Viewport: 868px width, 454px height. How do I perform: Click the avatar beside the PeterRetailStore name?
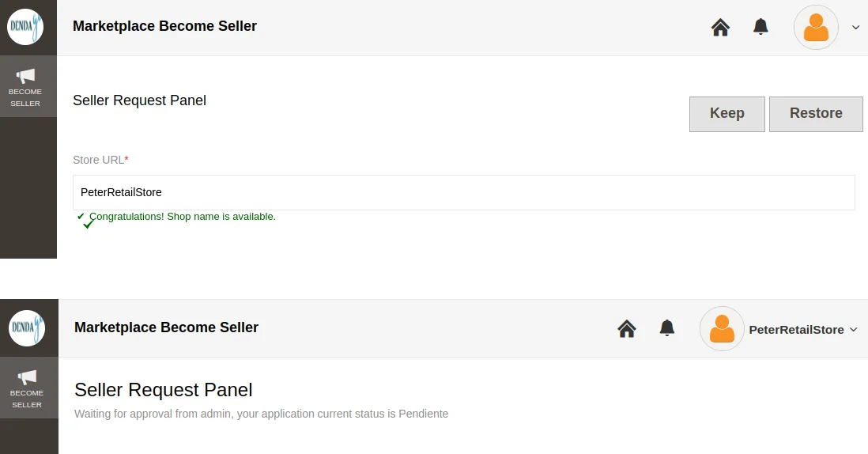pyautogui.click(x=722, y=329)
